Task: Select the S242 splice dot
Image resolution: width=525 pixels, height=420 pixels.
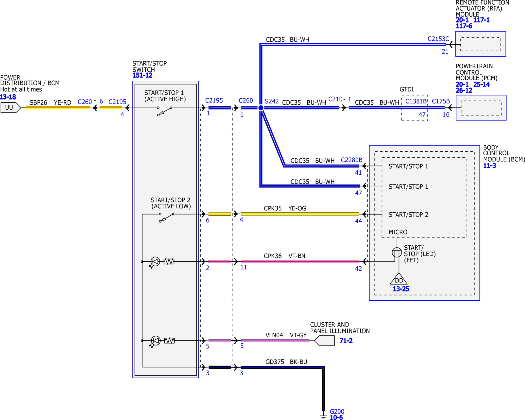Action: tap(261, 108)
